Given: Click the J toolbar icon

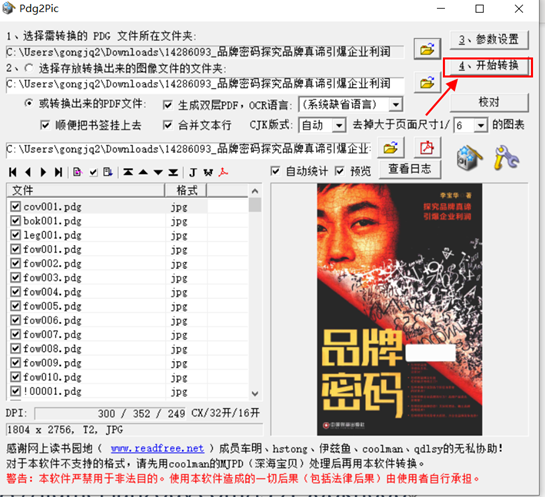Looking at the screenshot, I should point(193,172).
